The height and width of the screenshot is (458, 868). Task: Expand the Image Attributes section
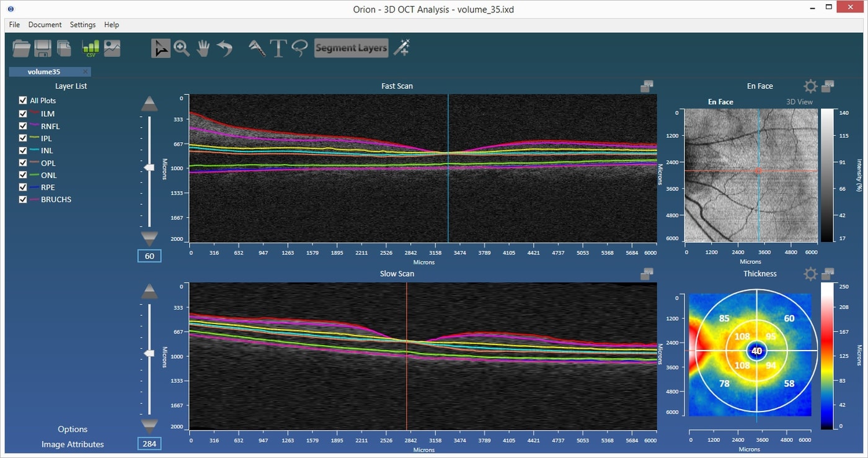[73, 444]
